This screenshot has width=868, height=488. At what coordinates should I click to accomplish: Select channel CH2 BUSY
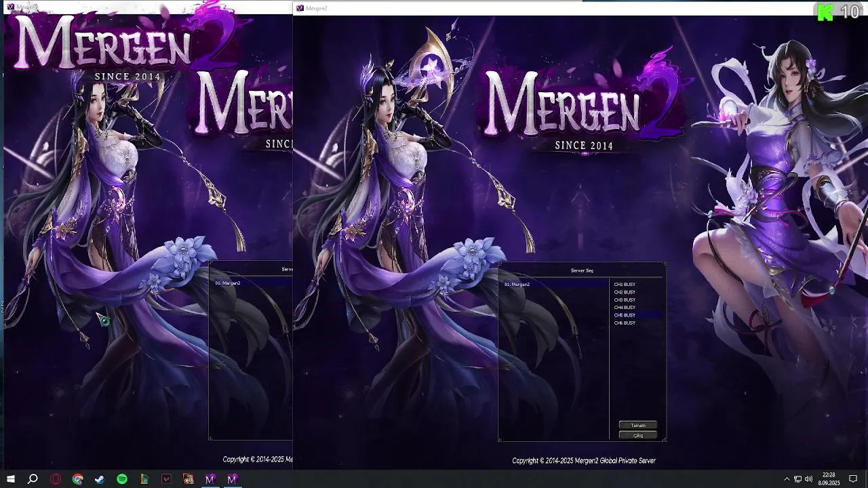(625, 292)
